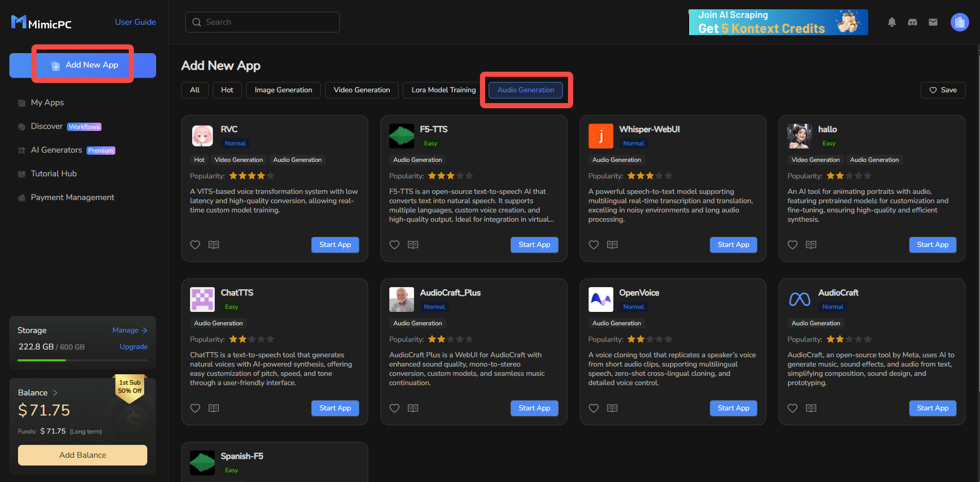Start the Whisper-WebUI app
Screen dimensions: 980x482
pyautogui.click(x=733, y=245)
